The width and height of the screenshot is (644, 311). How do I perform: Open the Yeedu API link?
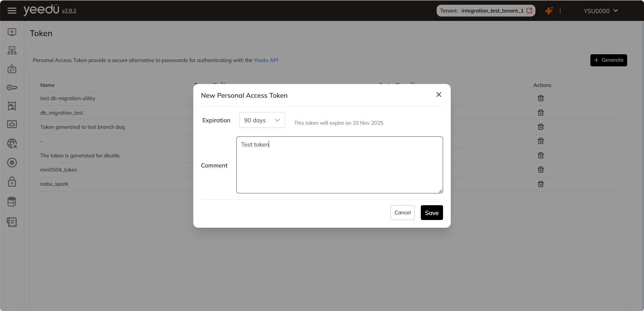[x=266, y=60]
